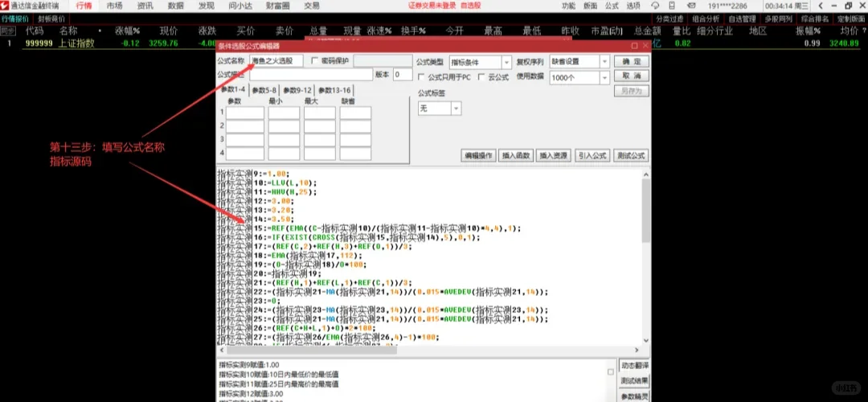Viewport: 868px width, 402px height.
Task: Switch to 测试结果 side tab
Action: (634, 381)
